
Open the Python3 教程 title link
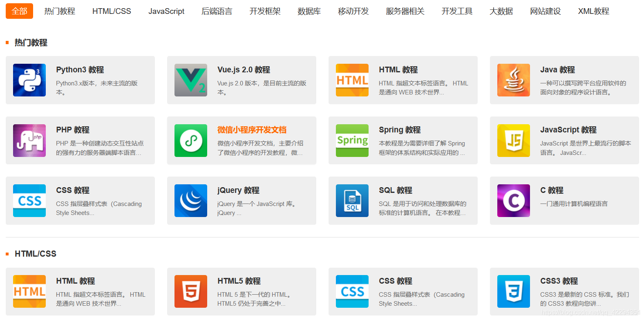pos(80,70)
